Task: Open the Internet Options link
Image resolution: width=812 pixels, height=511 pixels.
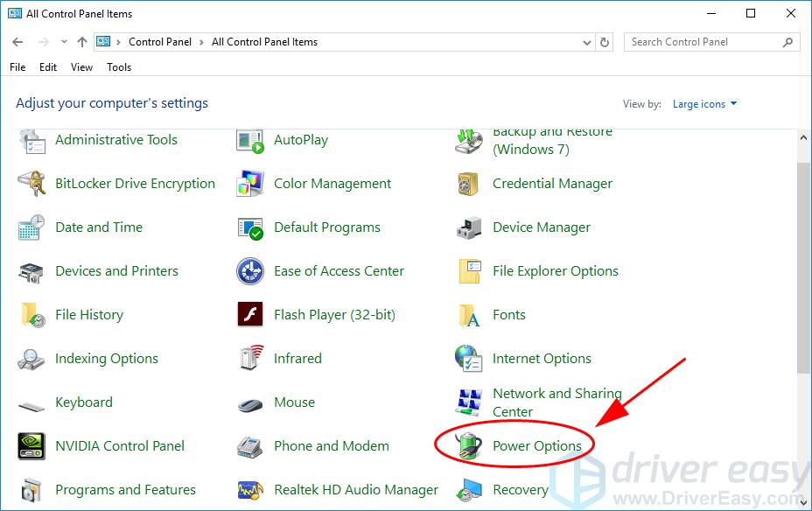Action: click(542, 358)
